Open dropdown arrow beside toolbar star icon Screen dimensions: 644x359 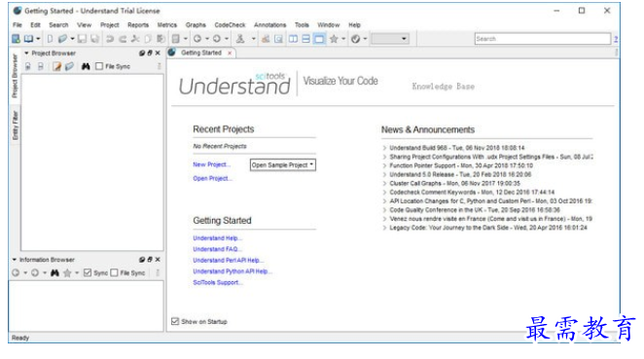click(343, 39)
